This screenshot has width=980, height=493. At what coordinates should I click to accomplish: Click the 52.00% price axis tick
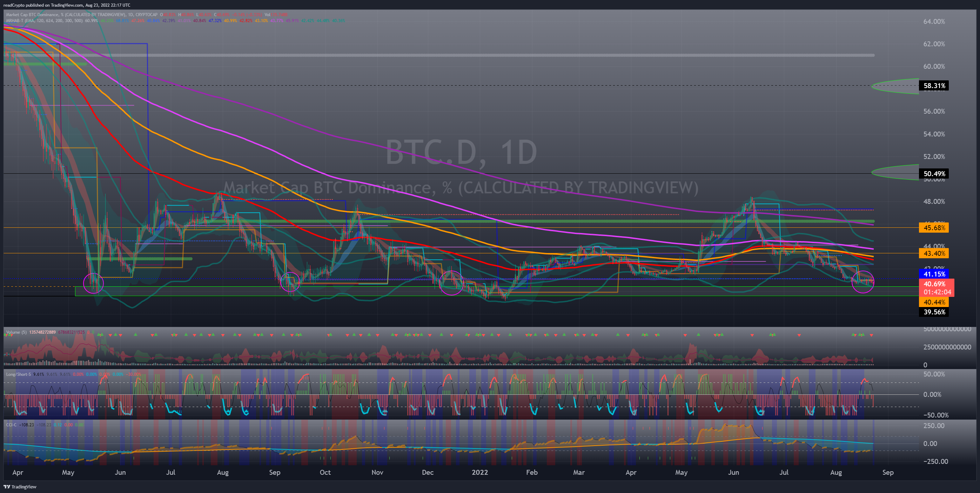point(934,156)
